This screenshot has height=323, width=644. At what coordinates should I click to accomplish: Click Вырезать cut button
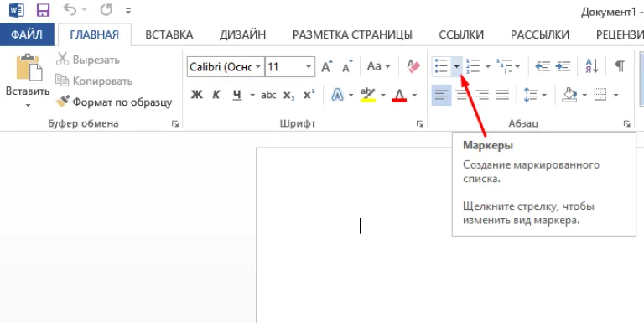(88, 60)
